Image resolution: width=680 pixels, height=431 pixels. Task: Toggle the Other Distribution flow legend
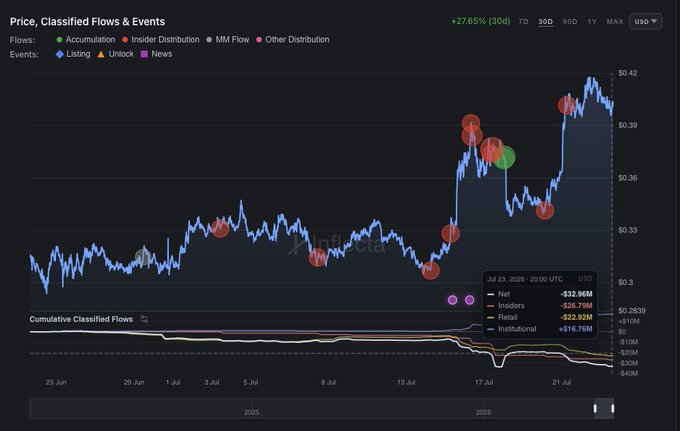tap(293, 39)
